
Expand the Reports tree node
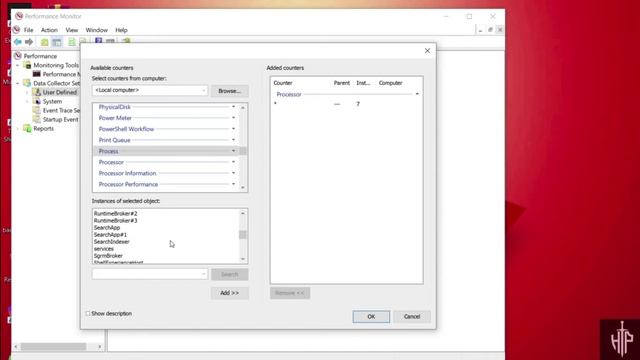pyautogui.click(x=18, y=129)
